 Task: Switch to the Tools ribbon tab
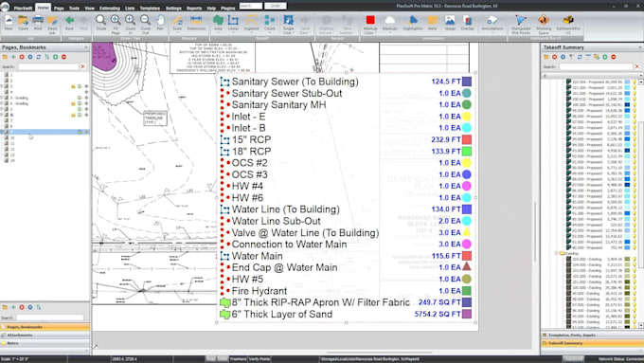pyautogui.click(x=74, y=8)
